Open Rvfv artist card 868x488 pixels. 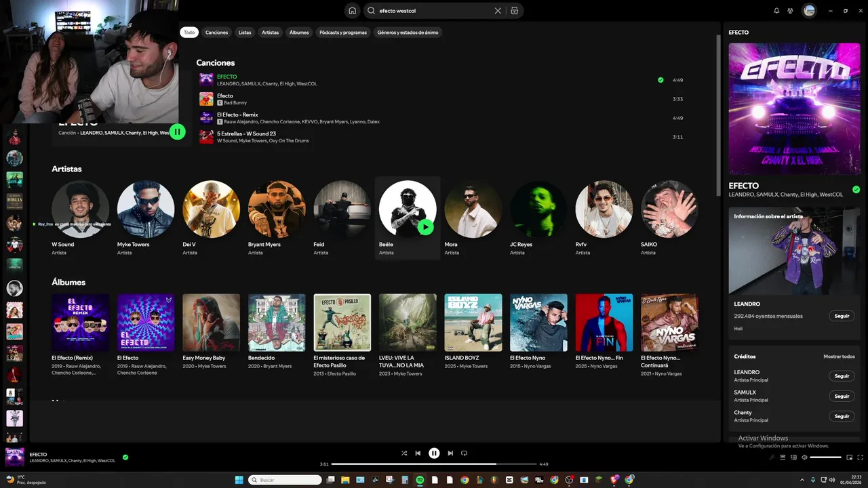click(604, 218)
